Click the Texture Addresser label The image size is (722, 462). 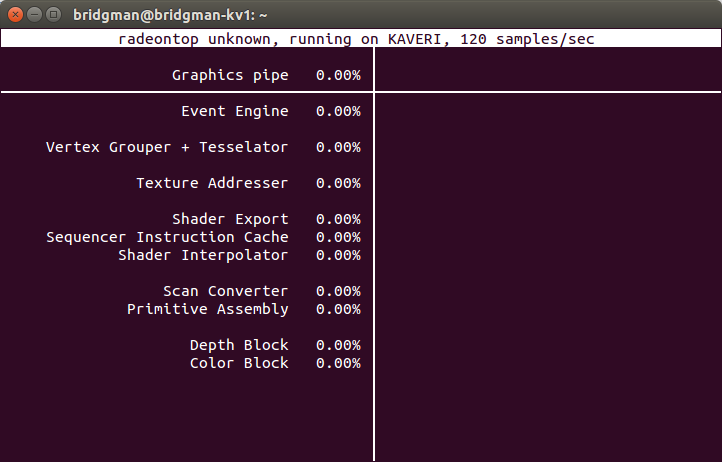pos(212,183)
